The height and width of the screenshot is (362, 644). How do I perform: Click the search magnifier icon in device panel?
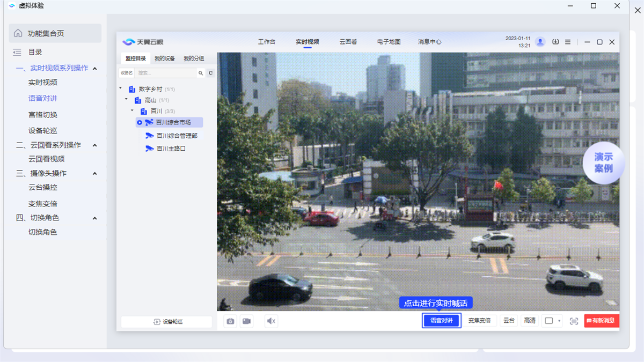point(201,73)
